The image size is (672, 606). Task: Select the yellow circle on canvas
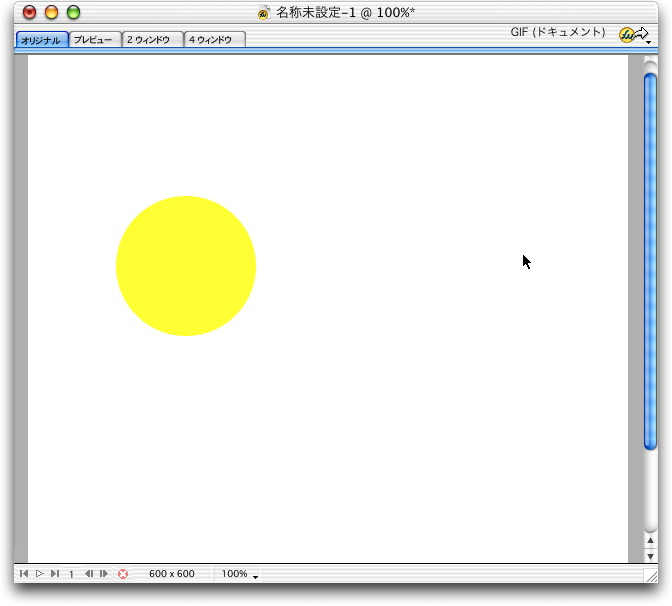pos(186,266)
